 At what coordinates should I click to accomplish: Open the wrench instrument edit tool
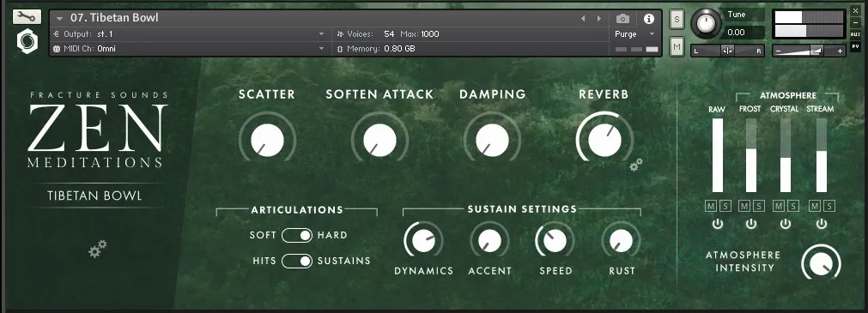(27, 16)
